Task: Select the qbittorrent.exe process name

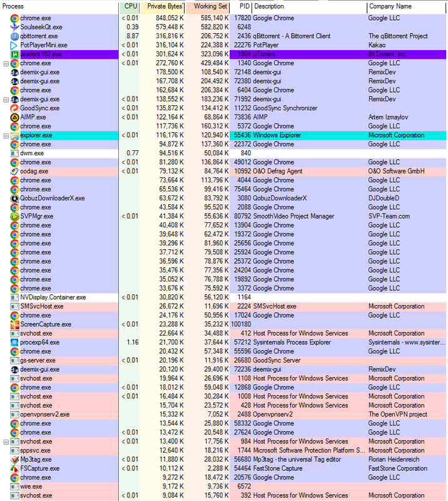Action: coord(39,36)
